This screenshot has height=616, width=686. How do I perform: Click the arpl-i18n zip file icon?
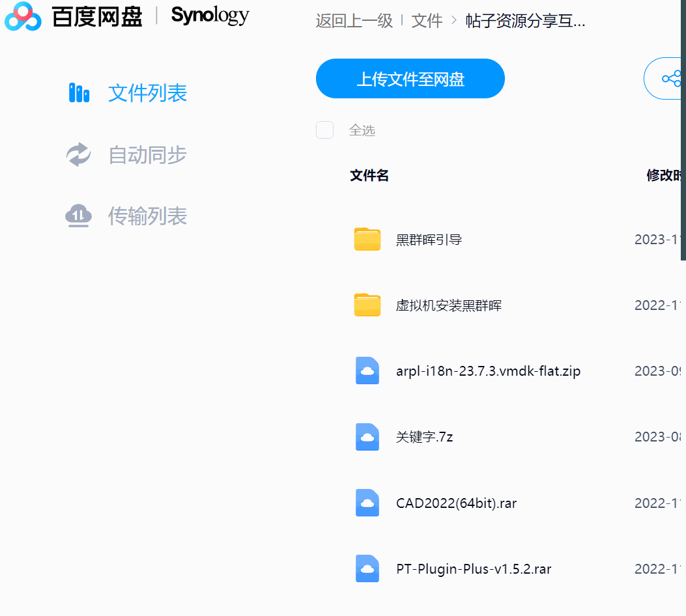click(367, 371)
